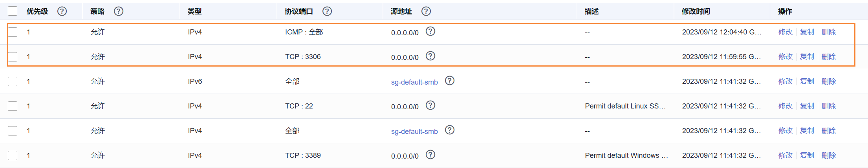This screenshot has width=868, height=168.
Task: Click 修改 for the IPv6 rule
Action: coord(786,81)
